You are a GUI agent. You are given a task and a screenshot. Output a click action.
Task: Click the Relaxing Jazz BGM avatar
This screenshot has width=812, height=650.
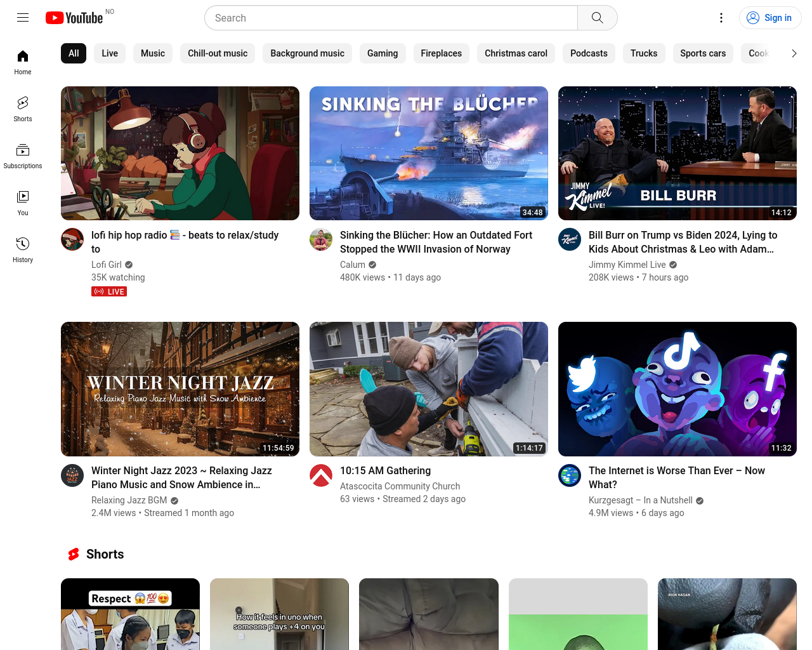coord(72,475)
